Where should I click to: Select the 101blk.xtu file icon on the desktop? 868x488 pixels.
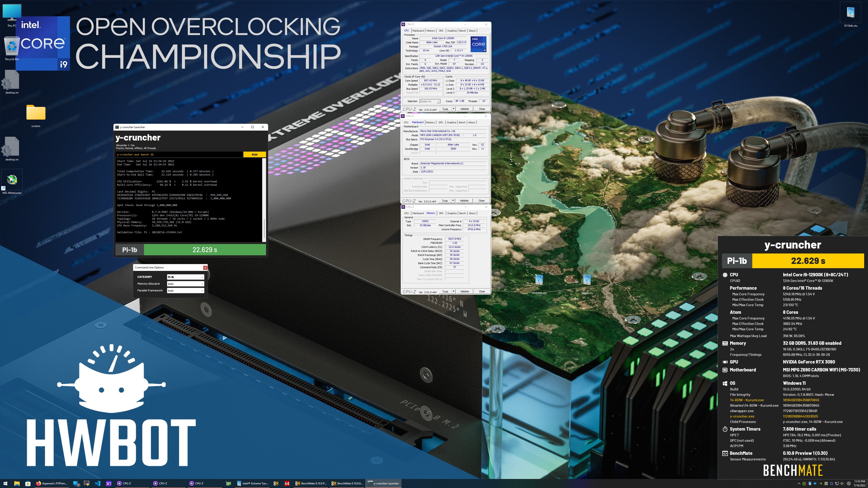(x=587, y=285)
